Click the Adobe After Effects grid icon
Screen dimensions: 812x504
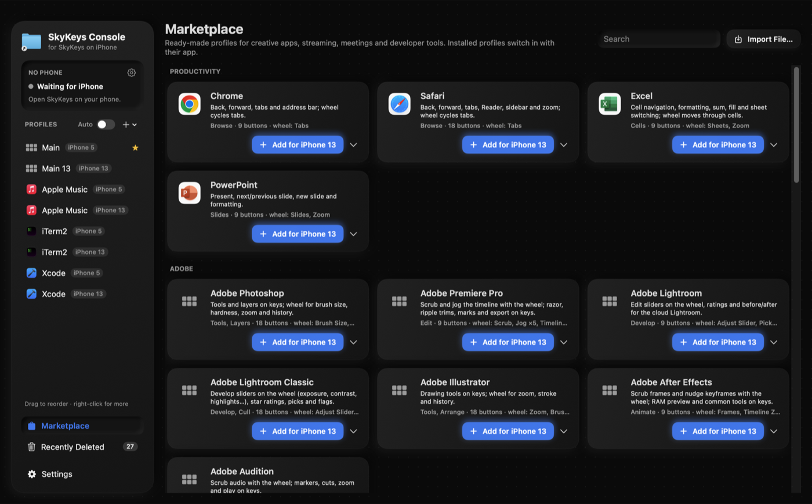pos(610,390)
